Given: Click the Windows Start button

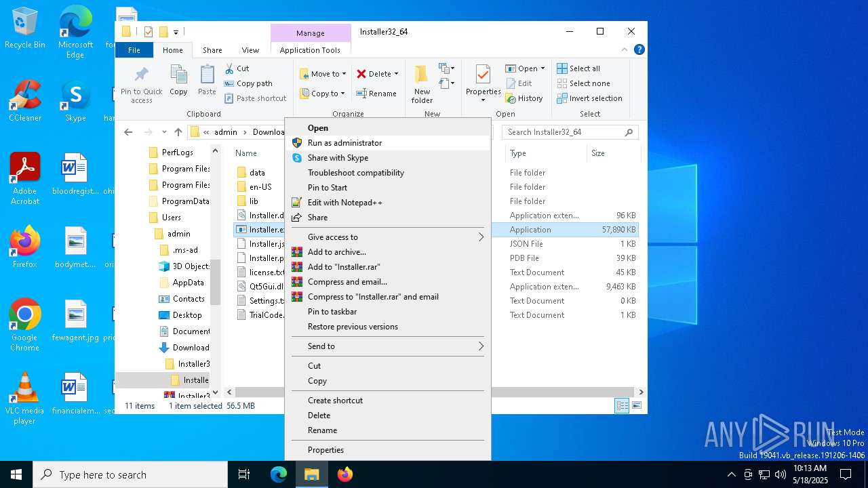Looking at the screenshot, I should click(16, 474).
